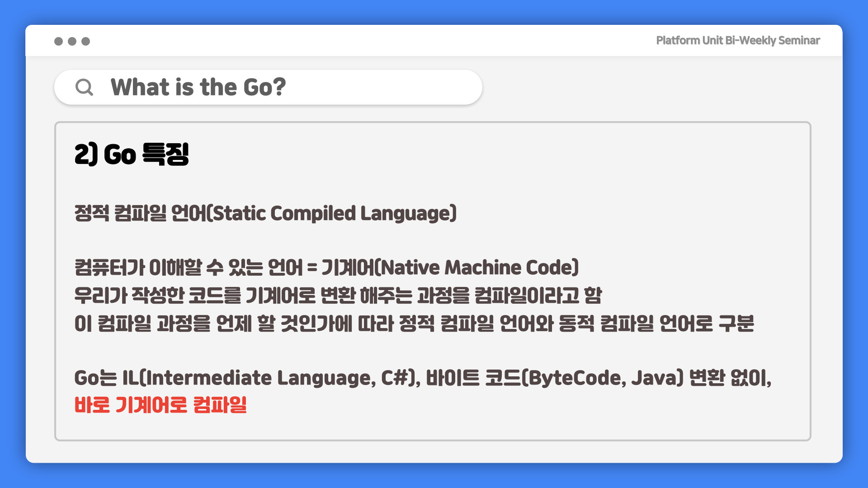Click the heading "2) Go 특징"
The image size is (868, 488).
(x=132, y=155)
